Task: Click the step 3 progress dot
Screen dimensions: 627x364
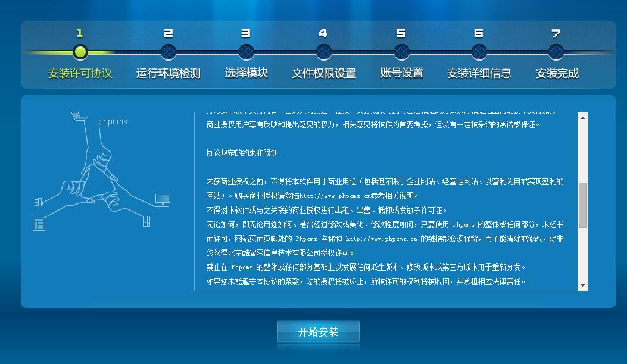Action: coord(247,52)
